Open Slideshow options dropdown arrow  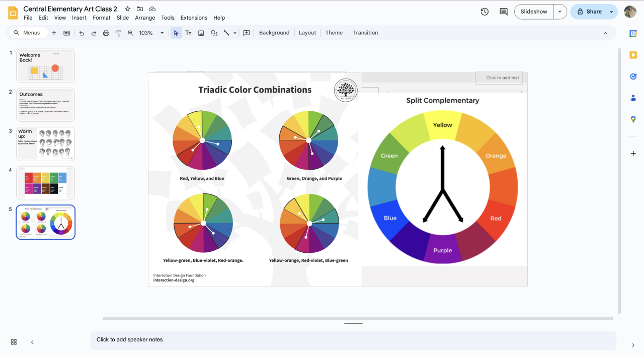click(560, 12)
